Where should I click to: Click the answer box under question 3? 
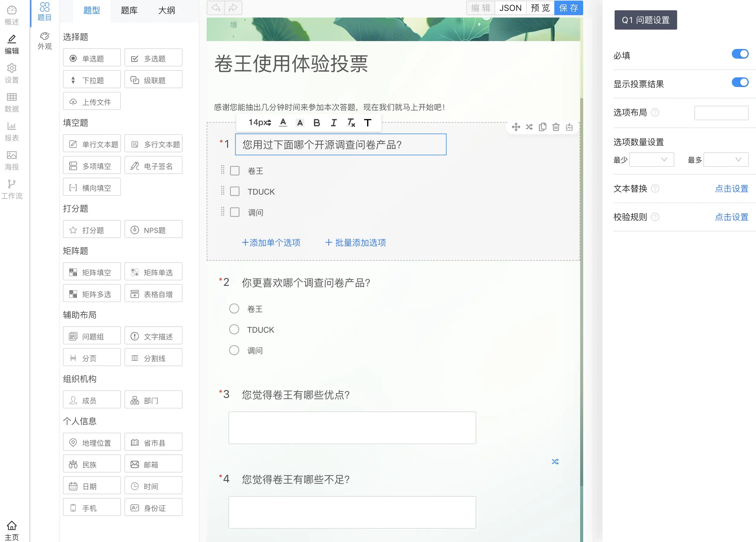click(x=352, y=428)
